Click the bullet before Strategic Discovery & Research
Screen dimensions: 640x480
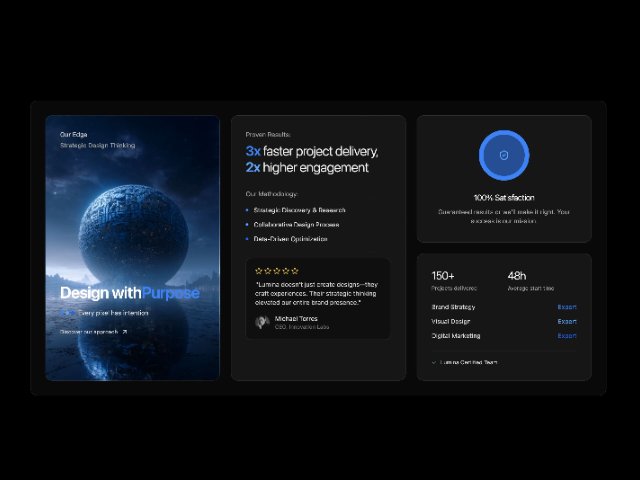click(247, 210)
